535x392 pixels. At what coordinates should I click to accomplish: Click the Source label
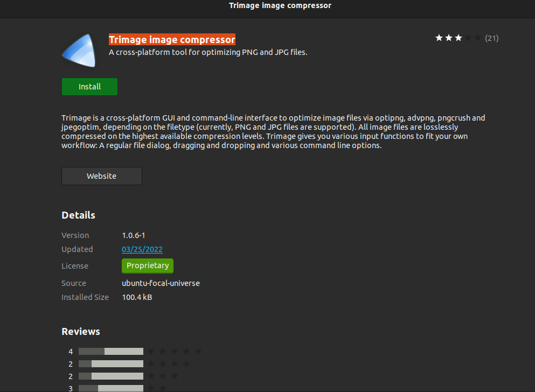[x=74, y=283]
